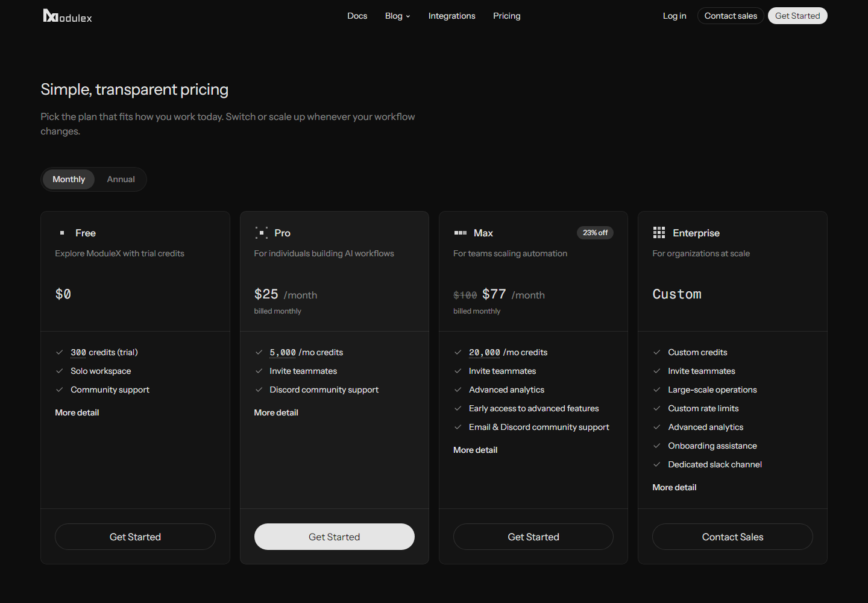
Task: Click the $25 price on Pro plan
Action: [266, 294]
